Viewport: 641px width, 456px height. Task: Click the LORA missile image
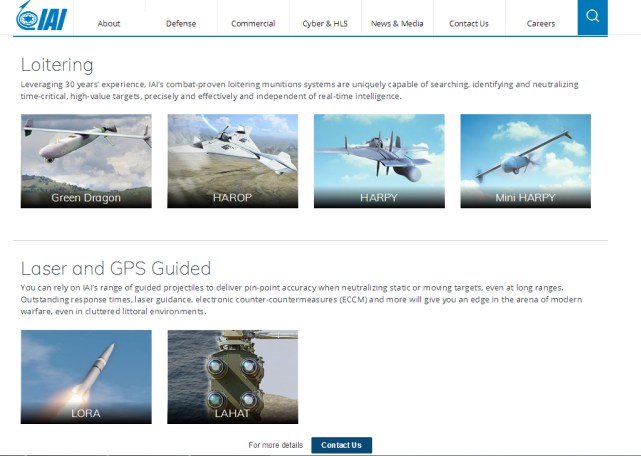click(x=86, y=370)
